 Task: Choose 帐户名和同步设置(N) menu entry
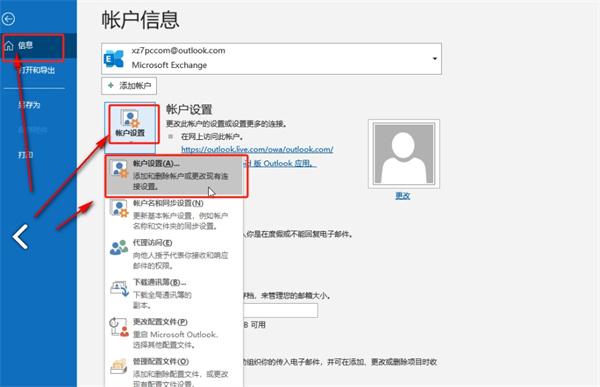174,215
